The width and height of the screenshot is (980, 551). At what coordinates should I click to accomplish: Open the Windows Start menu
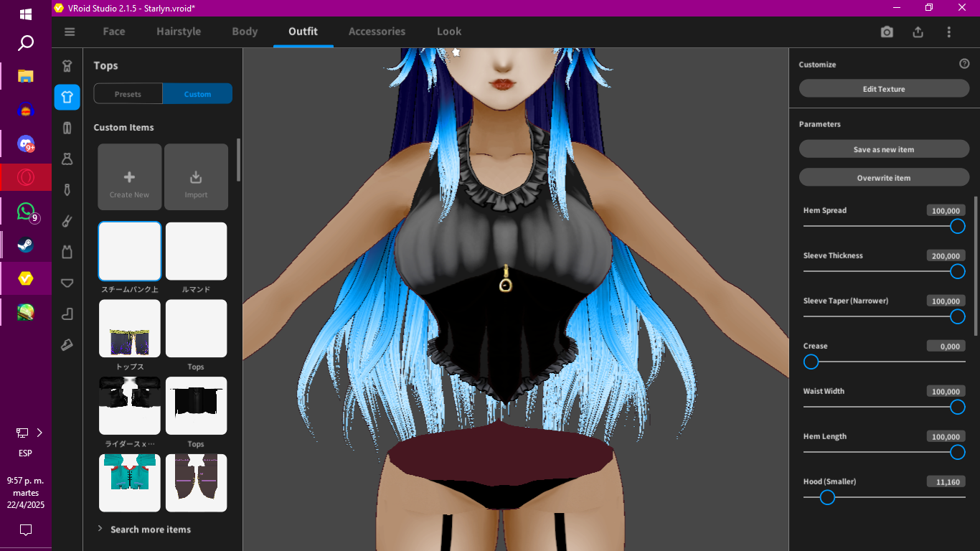coord(26,14)
